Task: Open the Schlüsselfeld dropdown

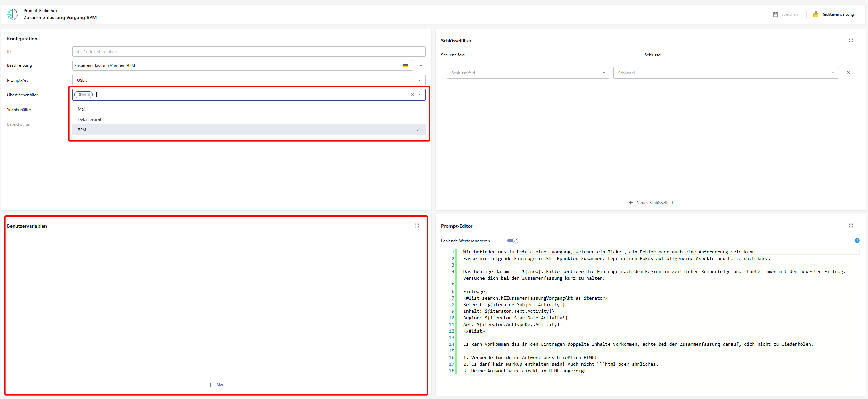Action: point(528,73)
